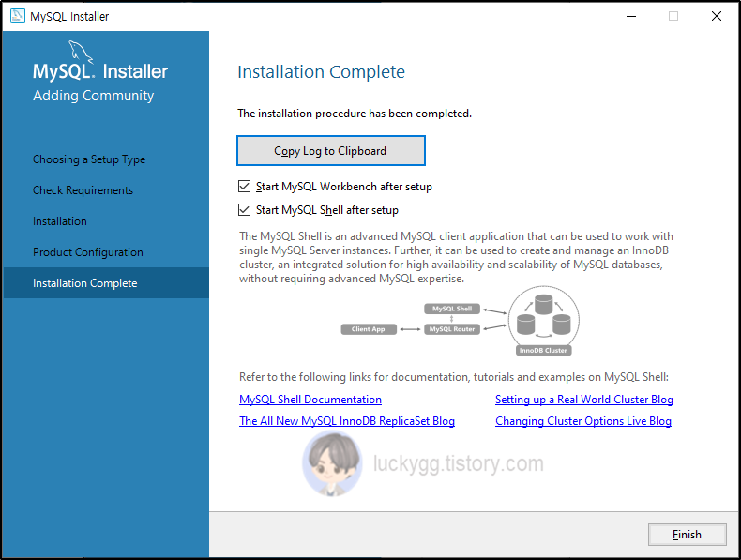Open the MySQL Shell Documentation link
The image size is (741, 560).
(310, 400)
